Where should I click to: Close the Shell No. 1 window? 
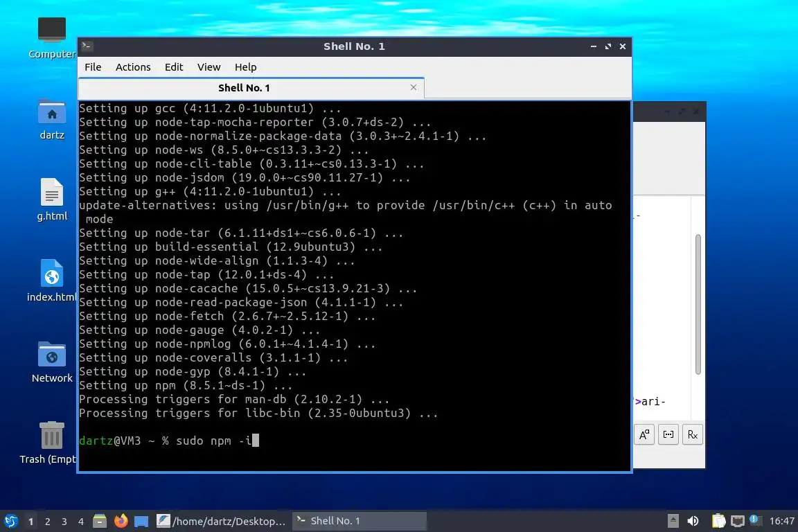click(623, 46)
